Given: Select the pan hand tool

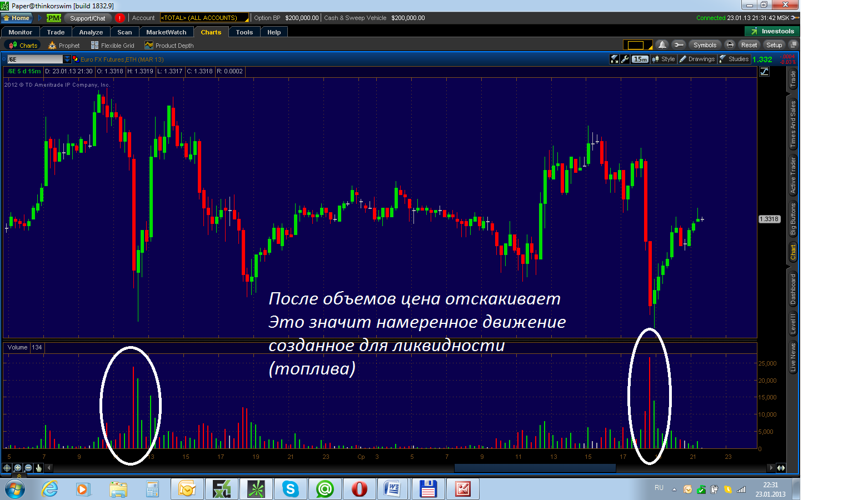Looking at the screenshot, I should [x=39, y=468].
